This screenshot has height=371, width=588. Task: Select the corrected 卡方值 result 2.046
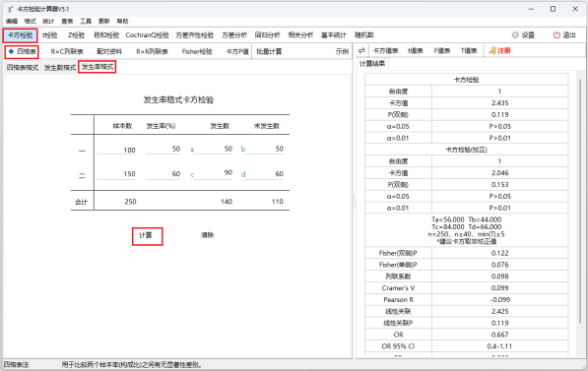click(500, 173)
